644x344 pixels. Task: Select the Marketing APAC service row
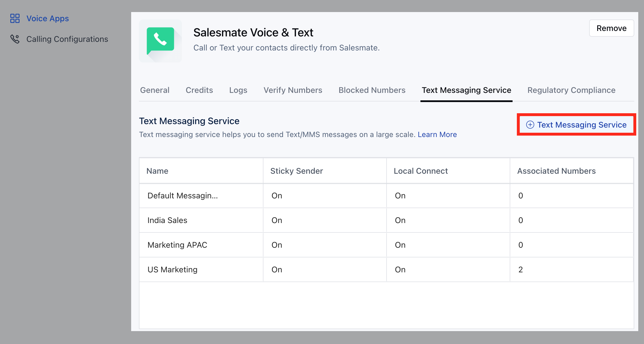tap(177, 245)
